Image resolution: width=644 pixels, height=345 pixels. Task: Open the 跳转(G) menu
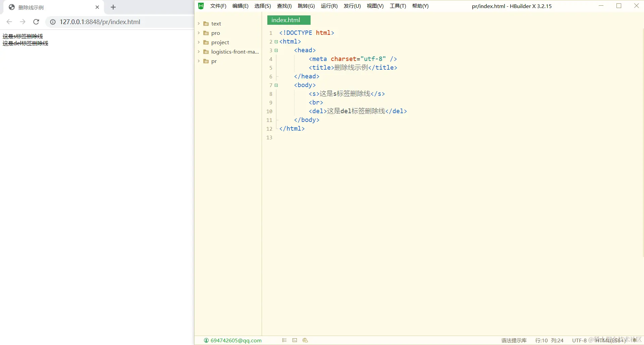pyautogui.click(x=306, y=6)
